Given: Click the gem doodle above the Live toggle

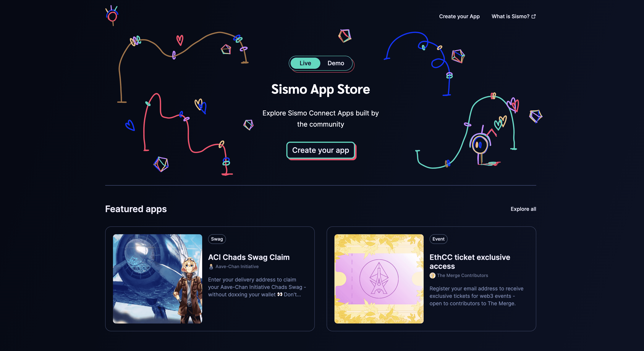Looking at the screenshot, I should coord(345,36).
